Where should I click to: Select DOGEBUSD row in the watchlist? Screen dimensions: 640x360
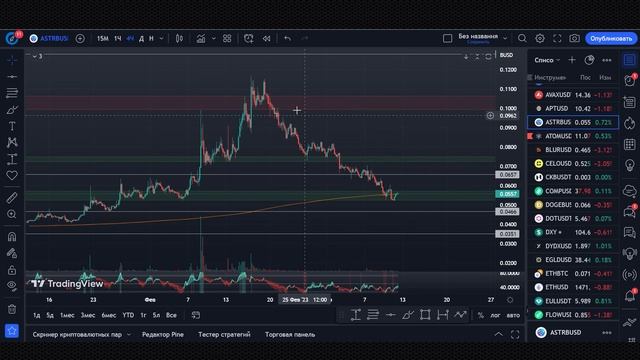tap(573, 204)
